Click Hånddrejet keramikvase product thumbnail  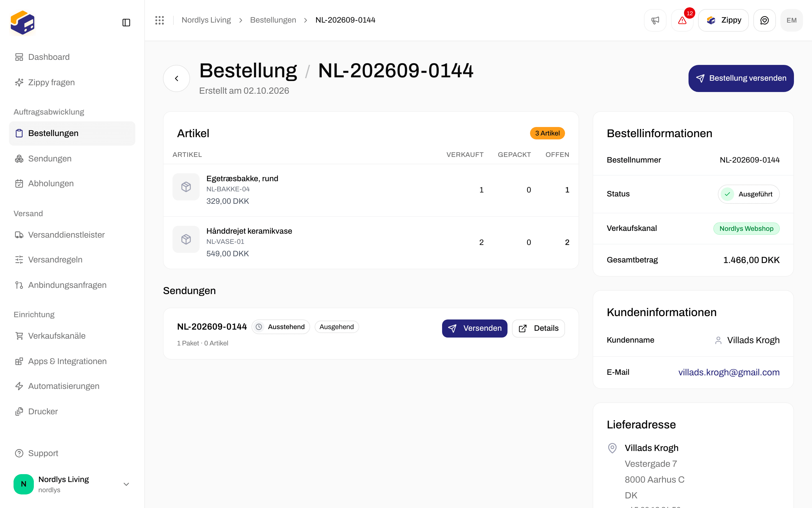186,239
